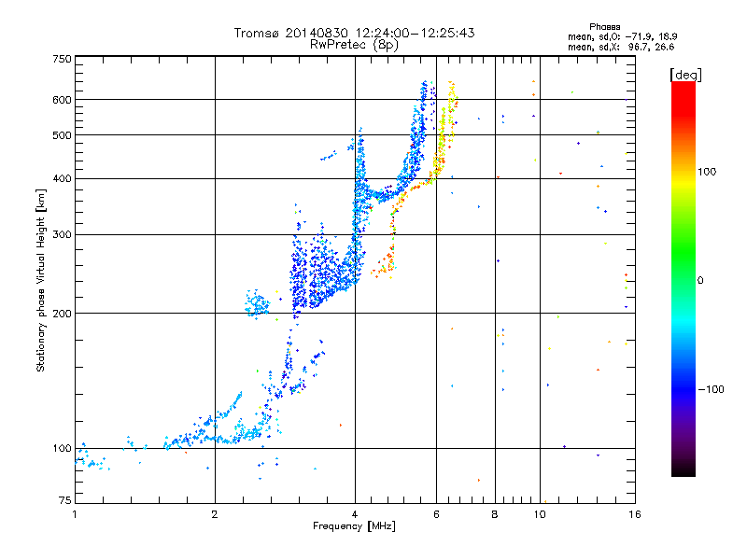Click the y-axis tick label '300'
The image size is (747, 560).
coord(62,234)
